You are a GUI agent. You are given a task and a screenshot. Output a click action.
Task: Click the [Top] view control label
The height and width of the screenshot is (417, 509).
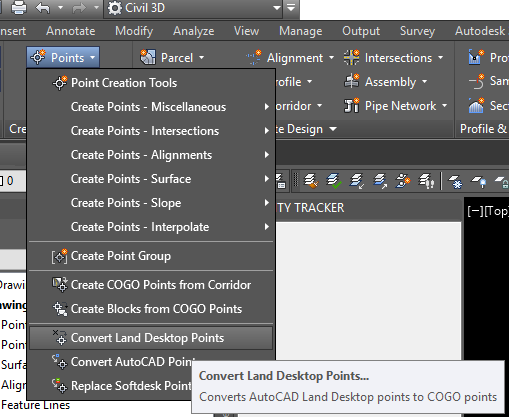496,211
